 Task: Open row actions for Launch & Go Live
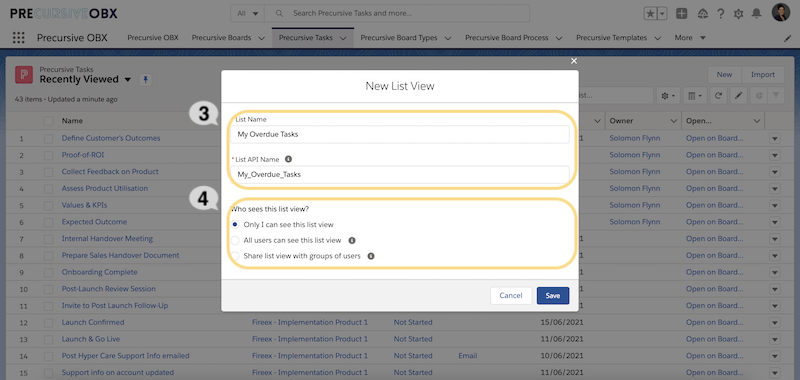coord(775,339)
